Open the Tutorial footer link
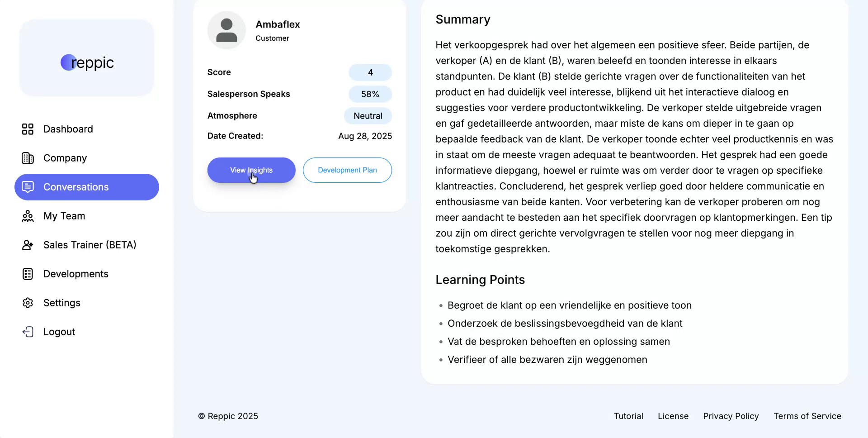868x438 pixels. 628,416
